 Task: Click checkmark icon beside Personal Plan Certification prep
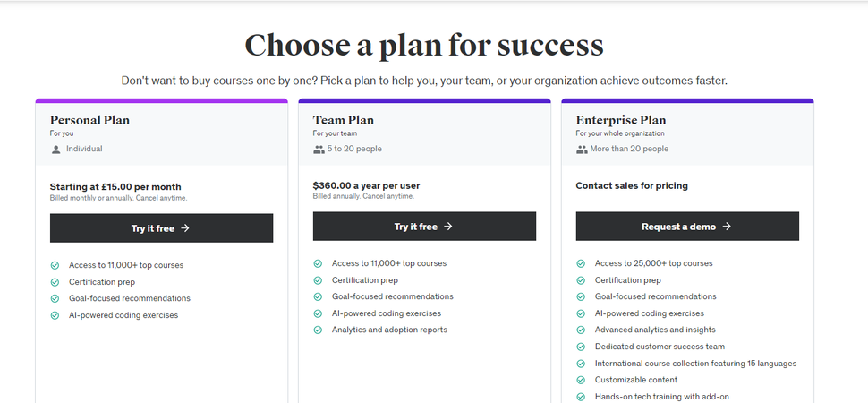[x=55, y=282]
